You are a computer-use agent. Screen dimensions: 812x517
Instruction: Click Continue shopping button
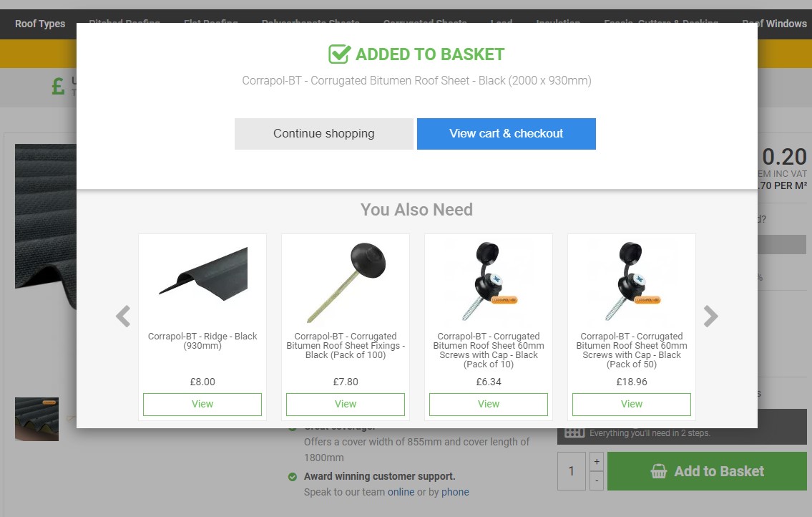pyautogui.click(x=324, y=134)
